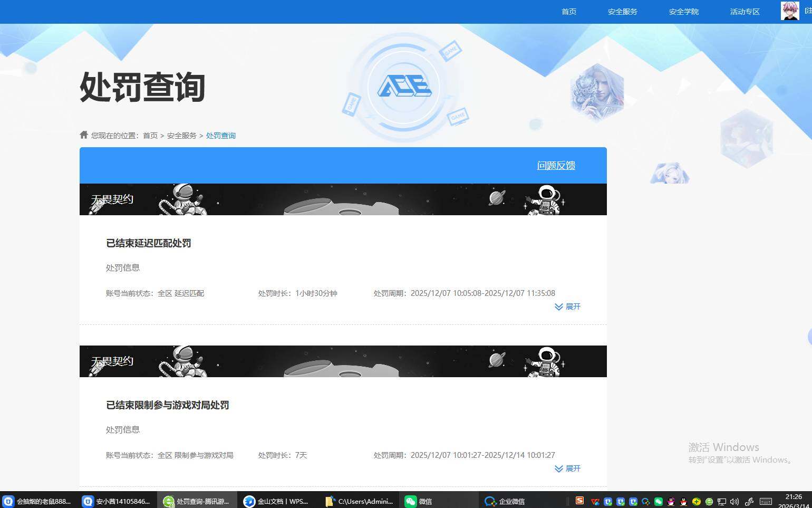Open the QQ penguin icon in the system tray
Image resolution: width=812 pixels, height=508 pixels.
point(683,502)
